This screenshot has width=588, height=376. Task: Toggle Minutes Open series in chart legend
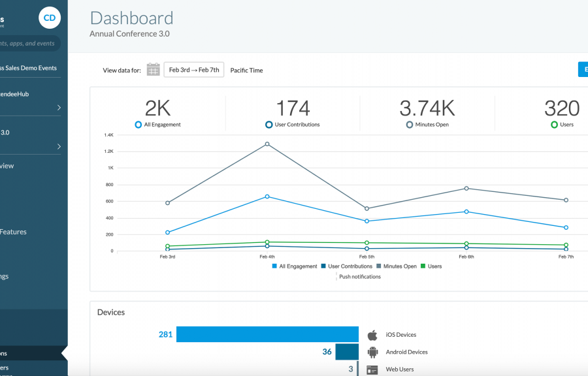[397, 266]
